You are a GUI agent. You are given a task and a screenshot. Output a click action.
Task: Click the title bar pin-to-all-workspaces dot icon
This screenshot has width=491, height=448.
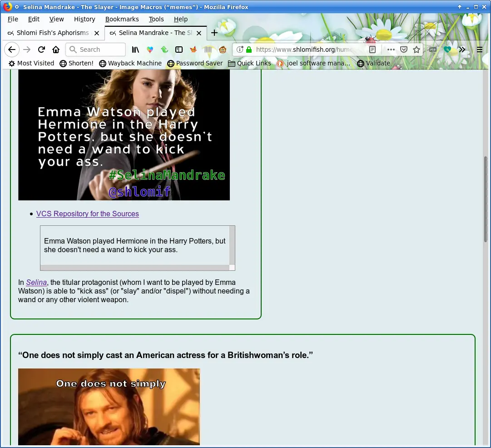pyautogui.click(x=17, y=6)
